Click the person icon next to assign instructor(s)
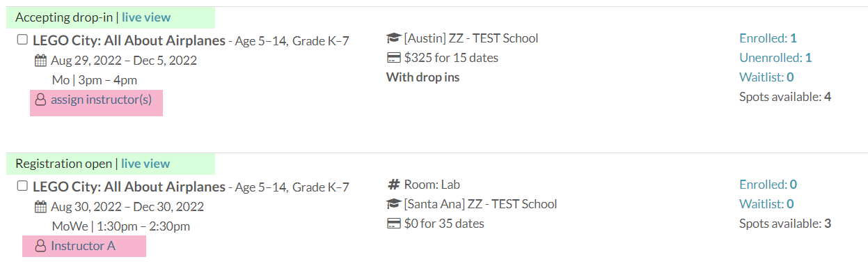Screen dimensions: 868x280 point(40,100)
